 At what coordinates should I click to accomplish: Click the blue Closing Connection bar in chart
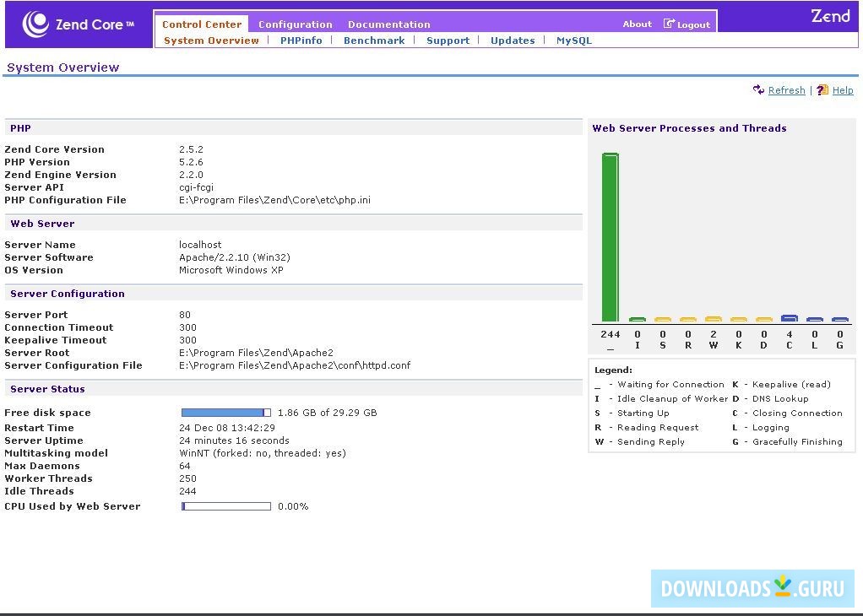(x=790, y=318)
